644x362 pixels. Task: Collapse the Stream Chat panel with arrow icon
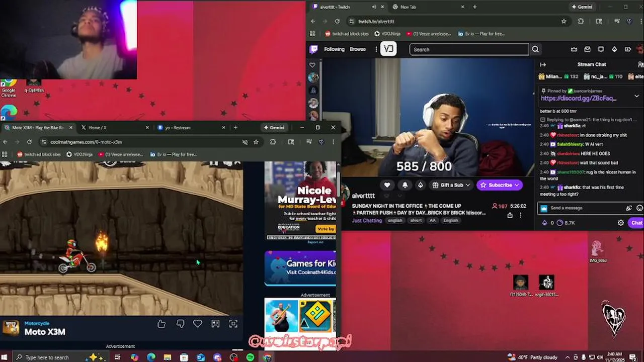pos(543,64)
